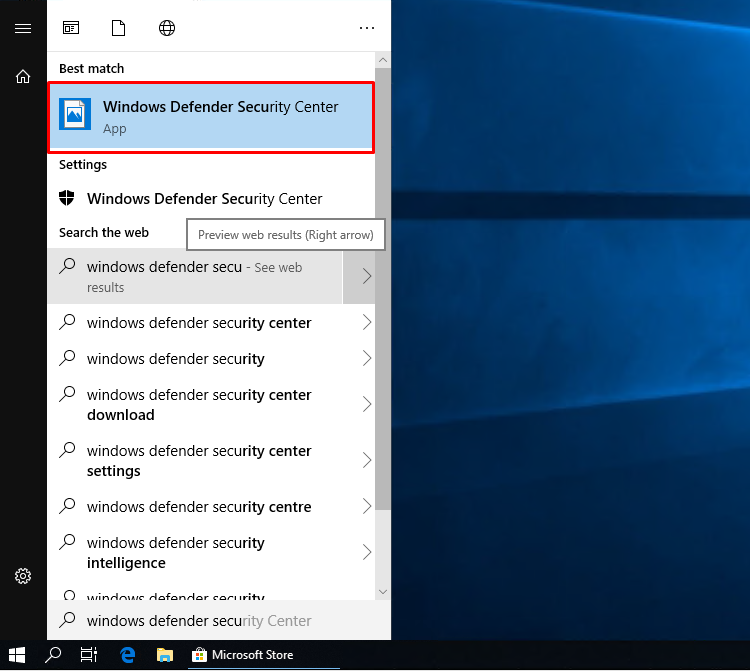This screenshot has width=750, height=672.
Task: Expand arrow for 'windows defender security center' suggestion
Action: [x=367, y=322]
